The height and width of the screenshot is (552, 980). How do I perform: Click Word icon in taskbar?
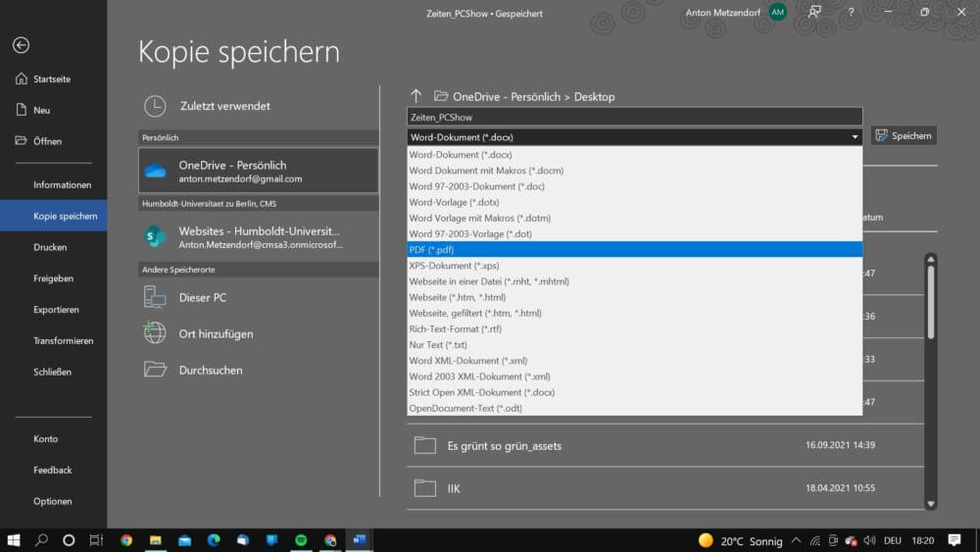[x=360, y=540]
